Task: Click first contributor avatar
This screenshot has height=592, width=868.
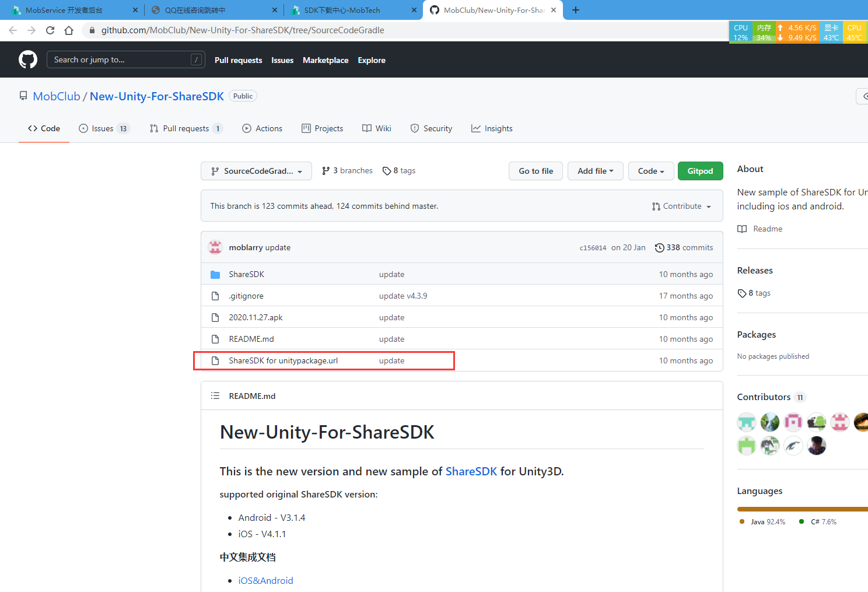Action: 747,422
